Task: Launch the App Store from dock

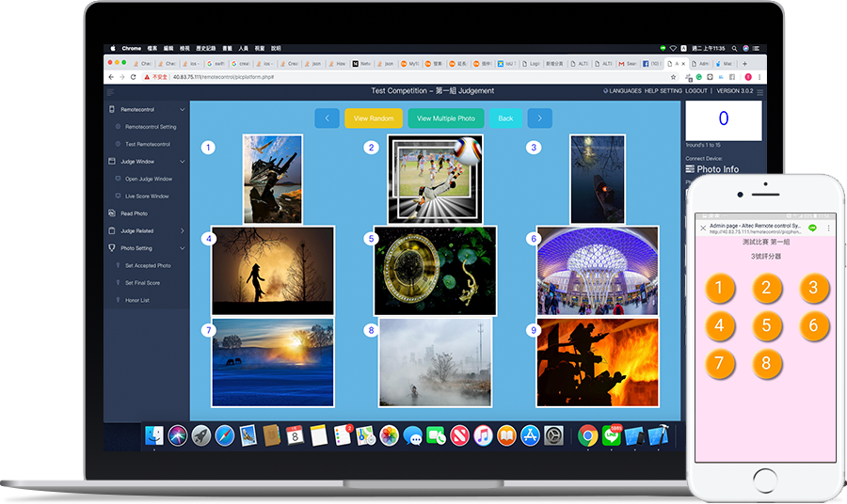Action: pyautogui.click(x=530, y=435)
